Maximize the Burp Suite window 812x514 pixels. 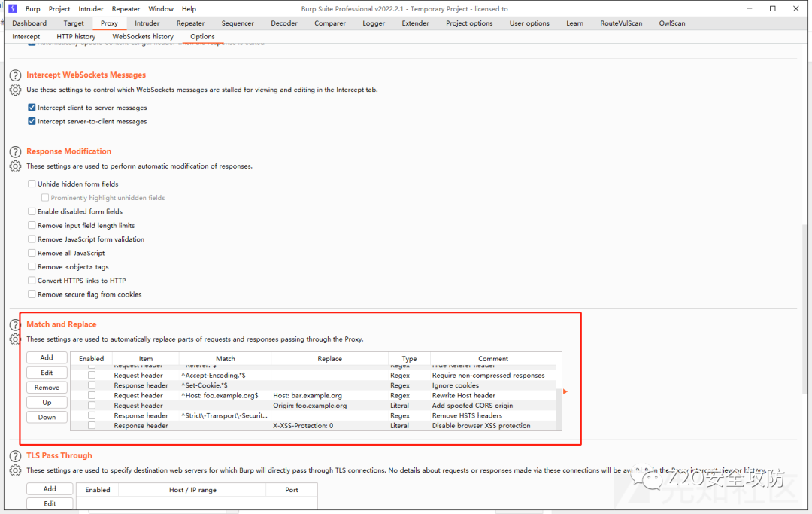pyautogui.click(x=773, y=8)
